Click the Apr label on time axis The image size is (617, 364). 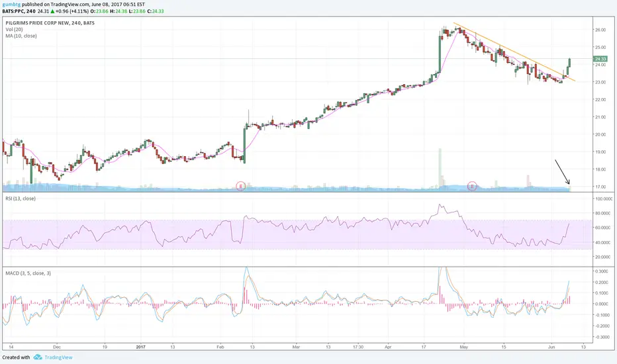pyautogui.click(x=389, y=347)
